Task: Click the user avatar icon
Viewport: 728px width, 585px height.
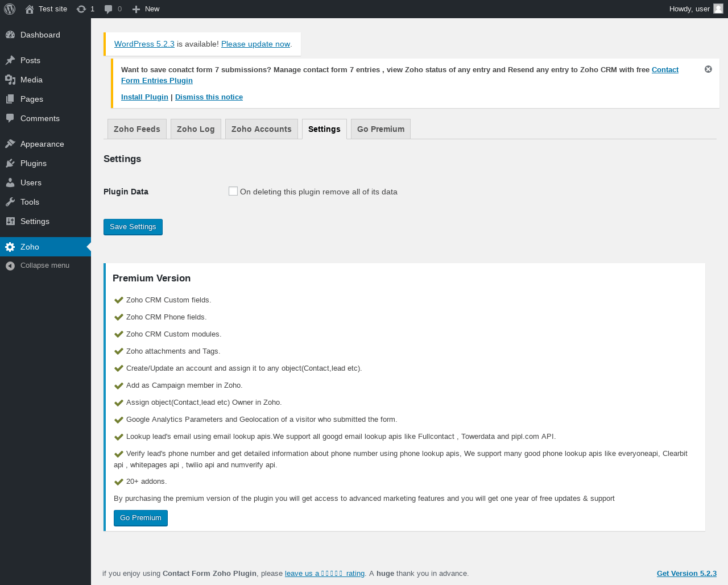Action: [x=718, y=9]
